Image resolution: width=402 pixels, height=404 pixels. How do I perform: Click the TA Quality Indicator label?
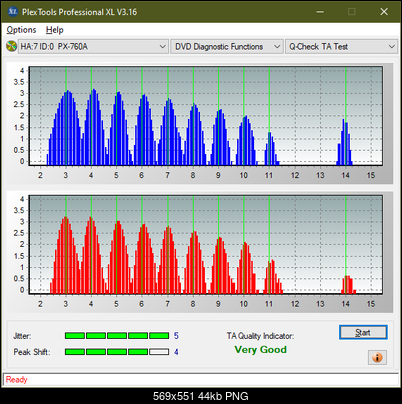tap(260, 336)
